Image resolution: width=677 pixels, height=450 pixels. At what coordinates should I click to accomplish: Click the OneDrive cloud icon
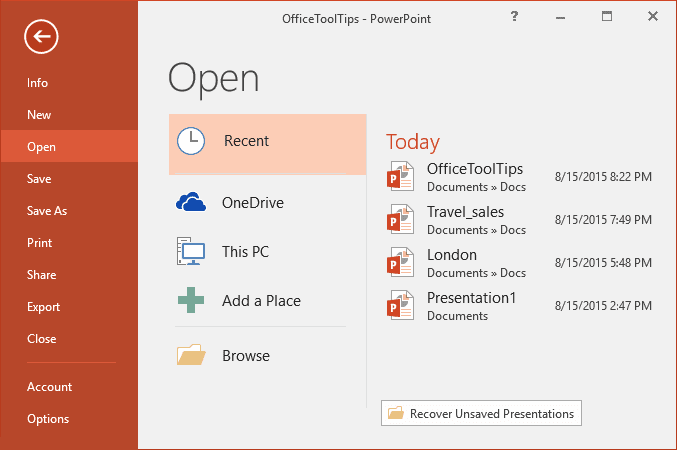pyautogui.click(x=191, y=202)
